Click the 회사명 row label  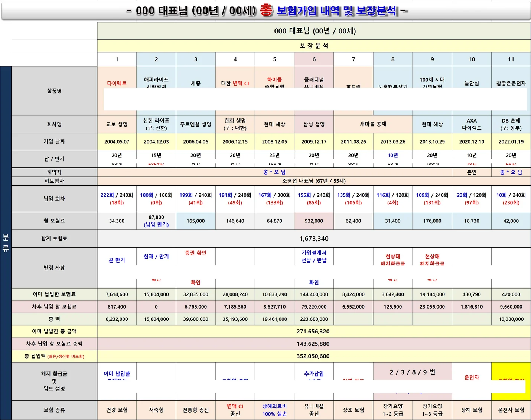coord(54,124)
